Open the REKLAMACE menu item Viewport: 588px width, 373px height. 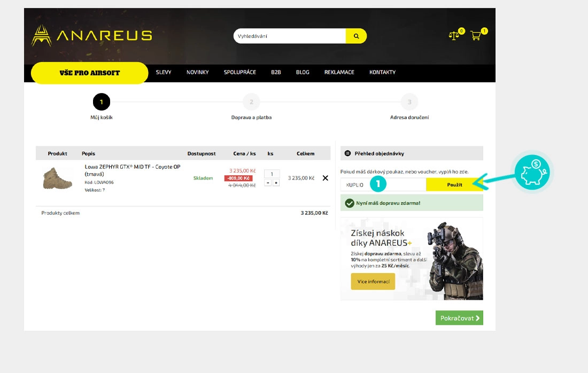(339, 72)
